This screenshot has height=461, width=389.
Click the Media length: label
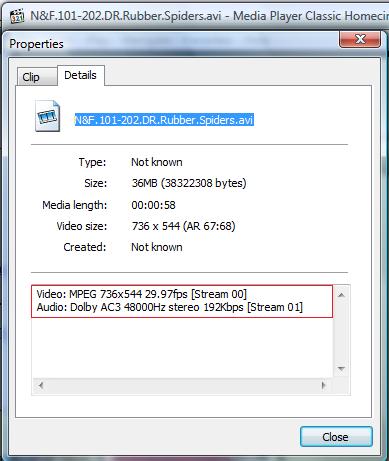[75, 205]
